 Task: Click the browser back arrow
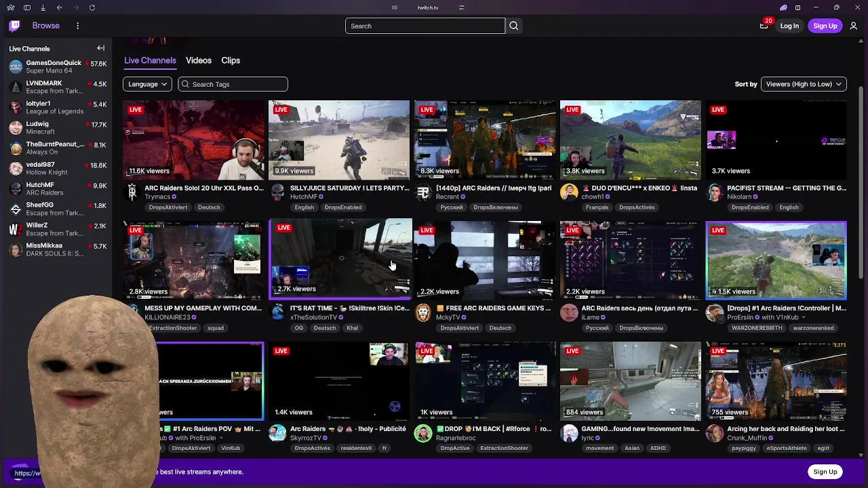[x=59, y=7]
